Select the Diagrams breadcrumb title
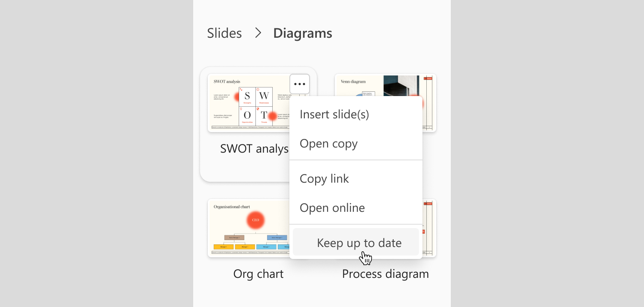Viewport: 644px width, 307px height. coord(303,33)
